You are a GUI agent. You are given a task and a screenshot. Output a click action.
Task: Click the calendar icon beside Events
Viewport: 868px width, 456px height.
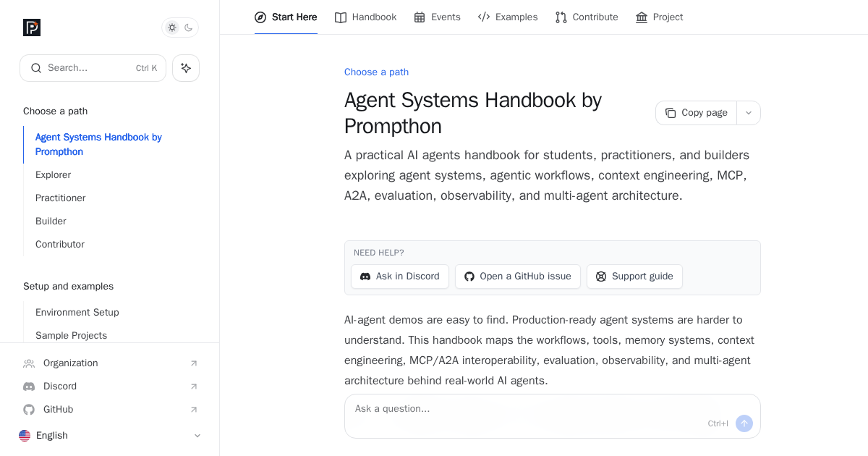pos(420,17)
